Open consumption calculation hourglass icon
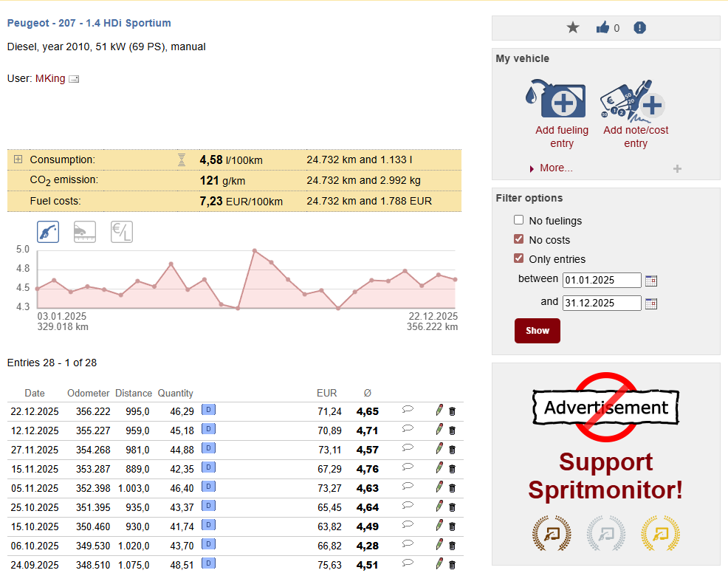Image resolution: width=728 pixels, height=573 pixels. coord(182,159)
